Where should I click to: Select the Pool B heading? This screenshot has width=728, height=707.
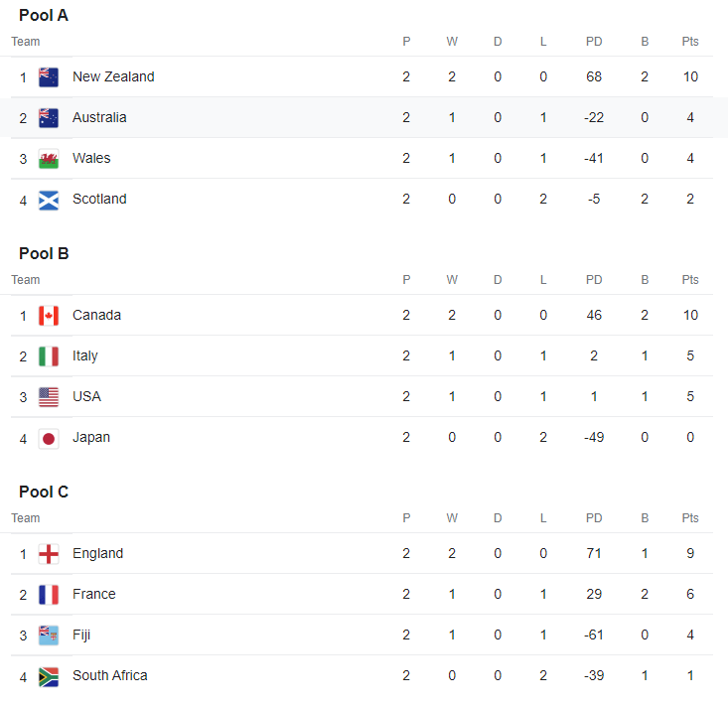tap(44, 253)
